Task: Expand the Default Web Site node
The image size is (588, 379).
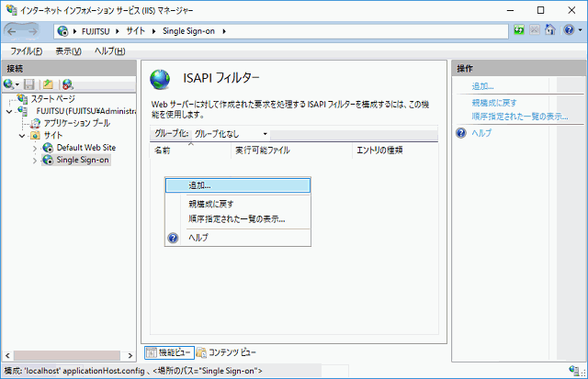Action: [x=35, y=149]
